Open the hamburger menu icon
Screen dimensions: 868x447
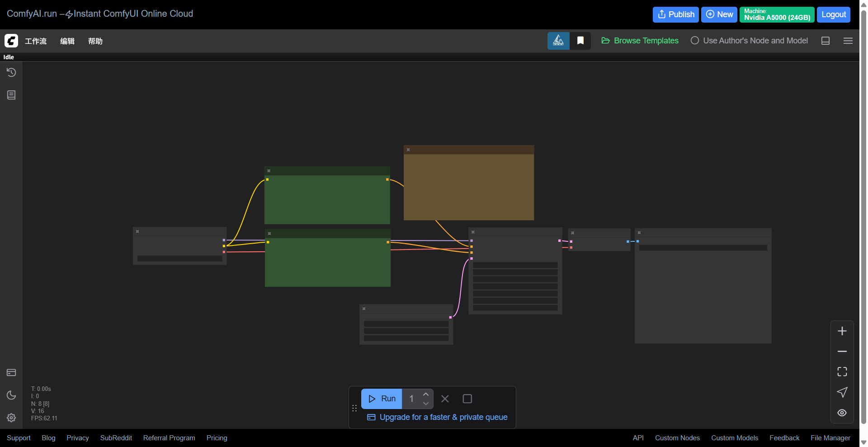pos(848,41)
